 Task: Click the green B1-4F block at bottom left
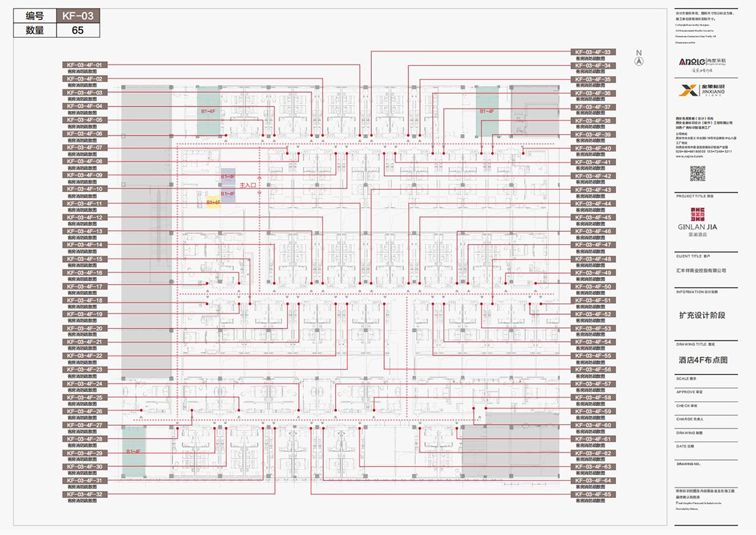133,451
